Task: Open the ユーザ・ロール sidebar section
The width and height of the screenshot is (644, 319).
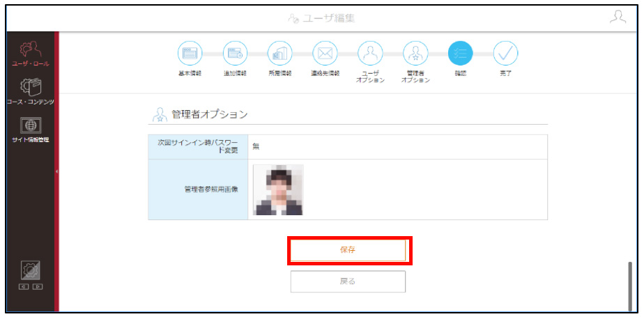Action: [31, 54]
